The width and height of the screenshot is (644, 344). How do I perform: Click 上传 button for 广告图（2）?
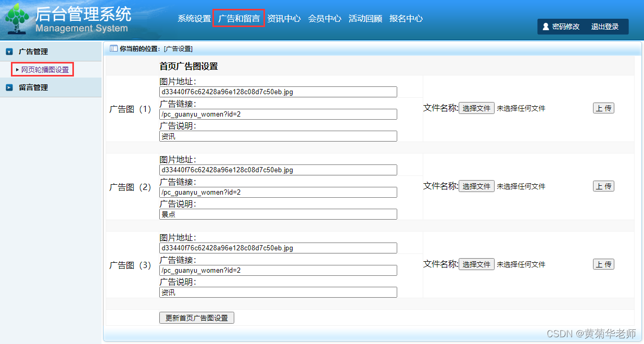pos(603,186)
